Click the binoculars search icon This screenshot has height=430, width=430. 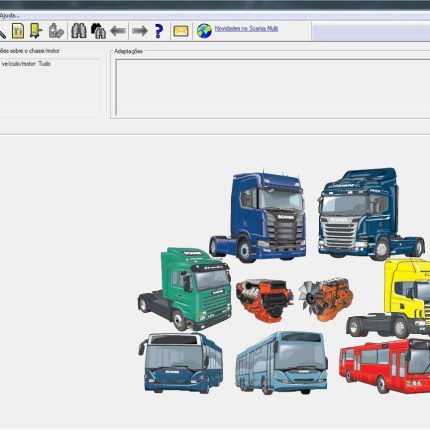pyautogui.click(x=79, y=31)
